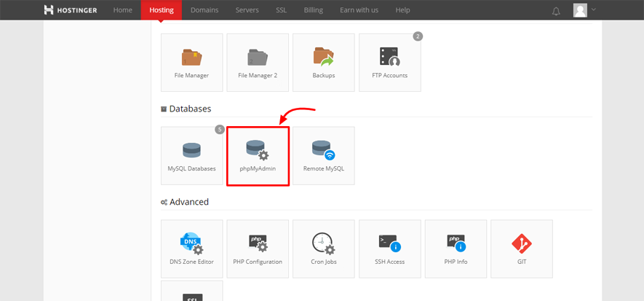This screenshot has width=644, height=301.
Task: Go to the Home menu
Action: [123, 10]
